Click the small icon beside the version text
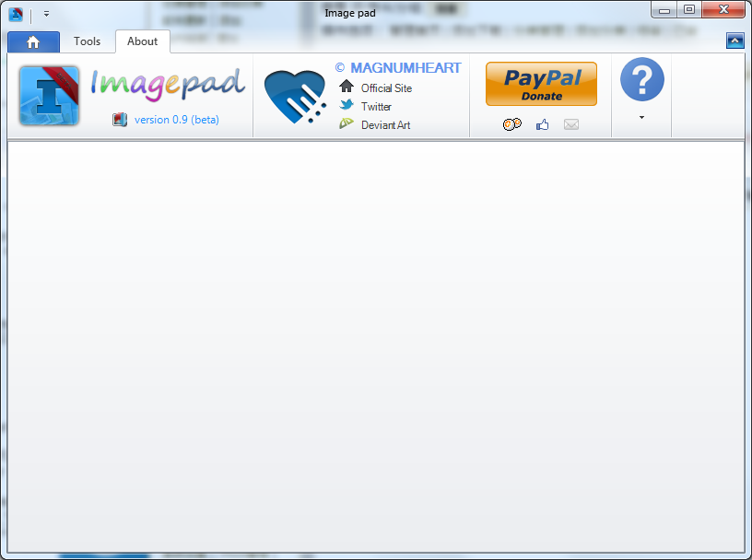 pyautogui.click(x=120, y=120)
